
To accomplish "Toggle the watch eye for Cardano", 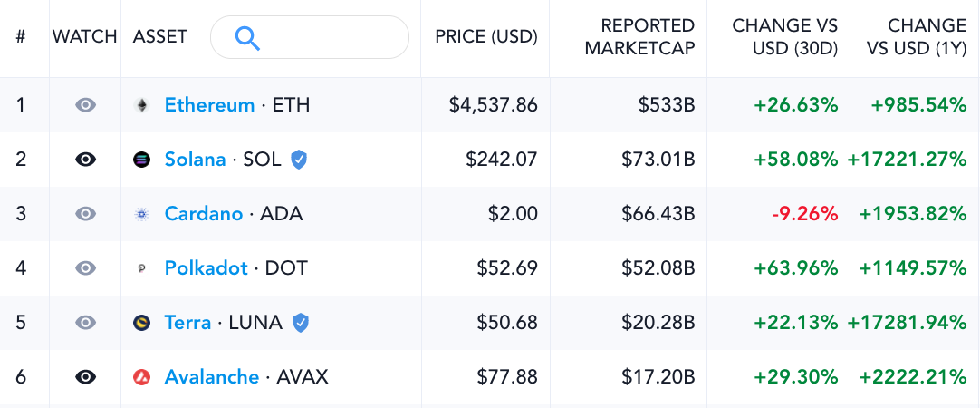I will coord(86,214).
